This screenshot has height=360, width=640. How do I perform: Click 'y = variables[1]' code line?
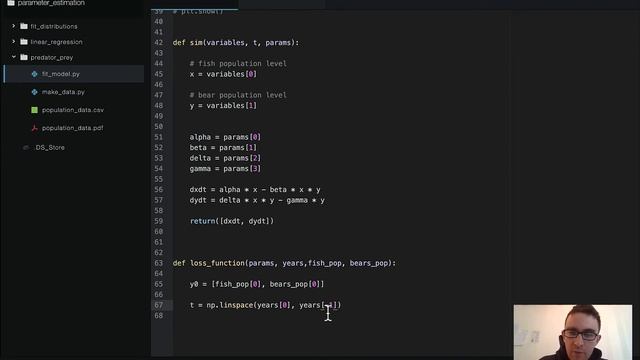(223, 105)
